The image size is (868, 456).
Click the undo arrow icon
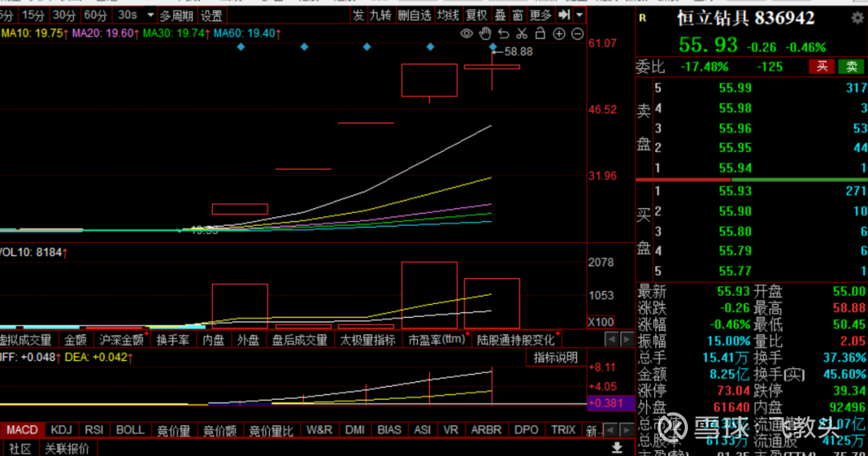pyautogui.click(x=503, y=34)
